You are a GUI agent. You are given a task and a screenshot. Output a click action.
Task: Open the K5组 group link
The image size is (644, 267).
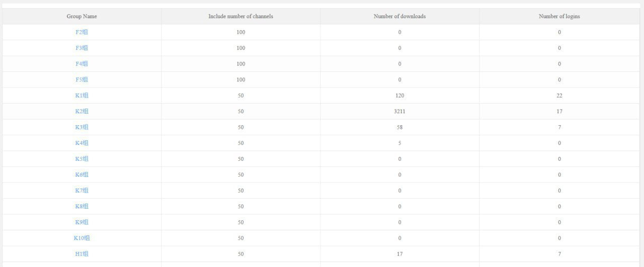[82, 159]
